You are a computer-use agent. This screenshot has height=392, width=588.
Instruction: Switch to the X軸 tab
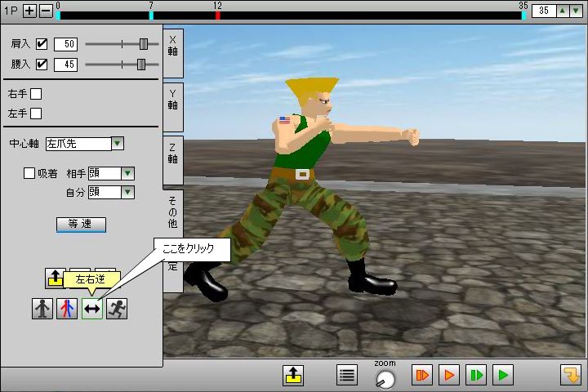173,53
